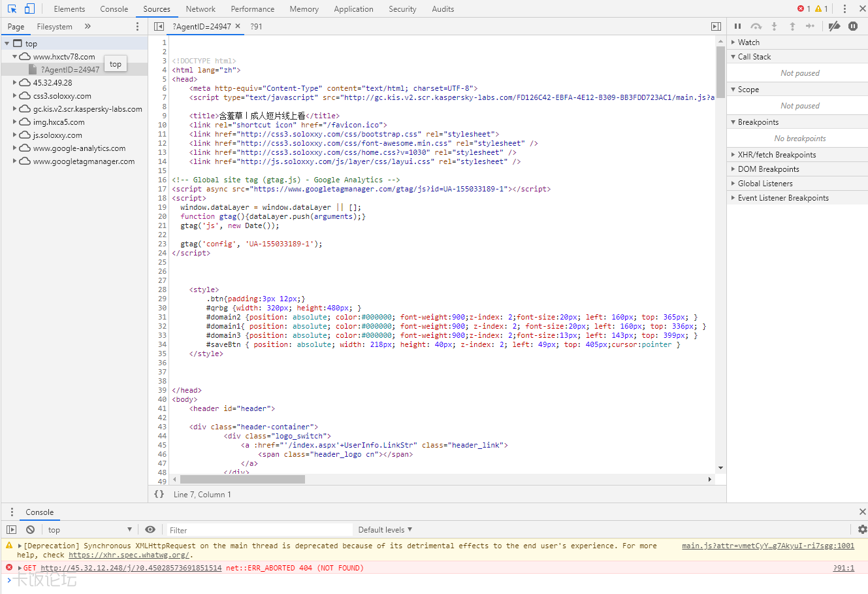Click the console Filter input field
868x594 pixels.
coord(259,530)
